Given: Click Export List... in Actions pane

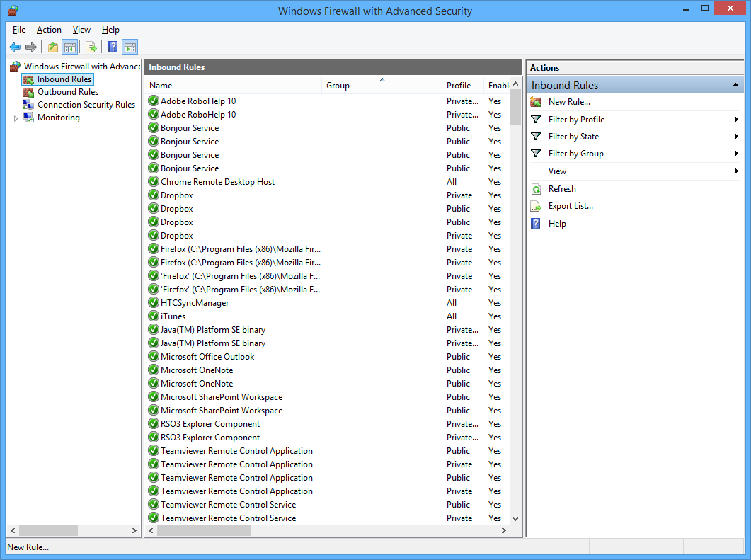Looking at the screenshot, I should pyautogui.click(x=571, y=206).
